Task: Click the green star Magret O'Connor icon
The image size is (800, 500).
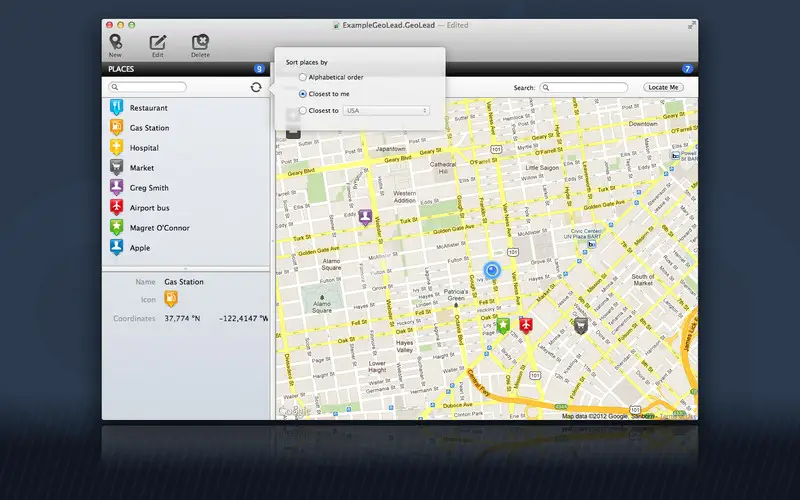Action: point(116,227)
